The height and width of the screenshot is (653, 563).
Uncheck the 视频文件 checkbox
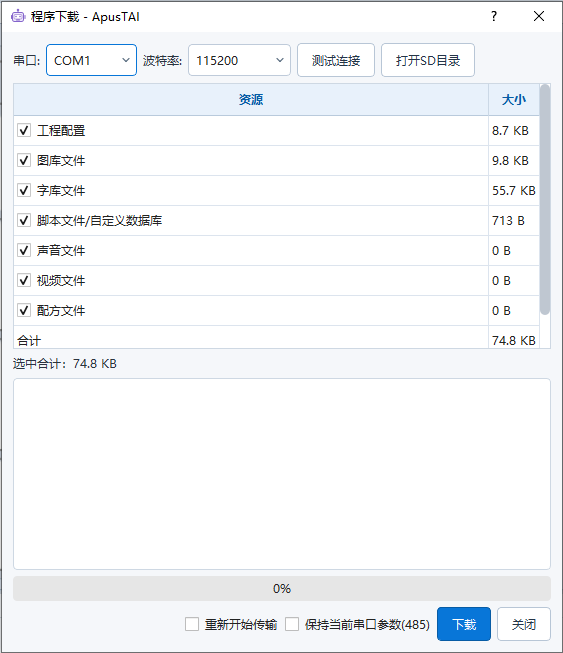click(x=24, y=280)
